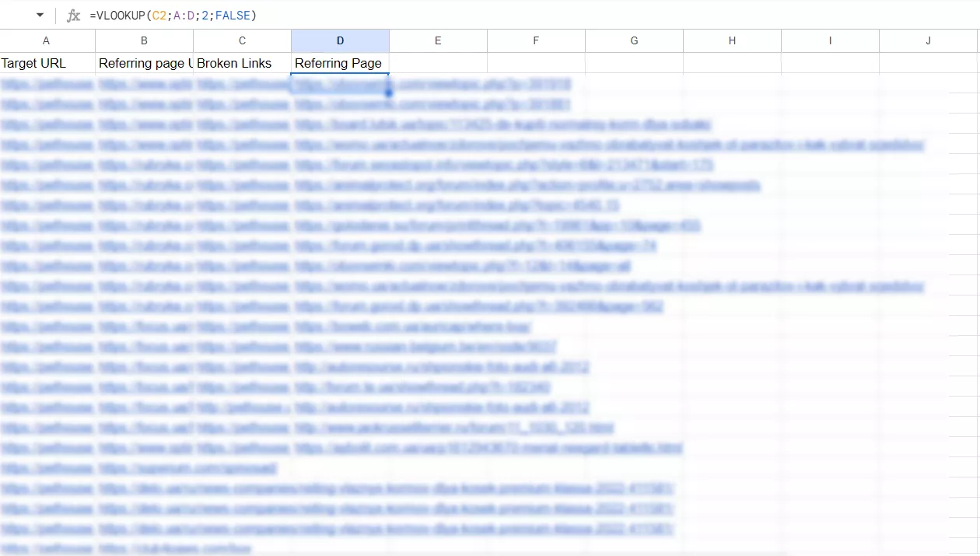Click the 'Broken Links' header cell
The image size is (980, 556).
pyautogui.click(x=243, y=63)
